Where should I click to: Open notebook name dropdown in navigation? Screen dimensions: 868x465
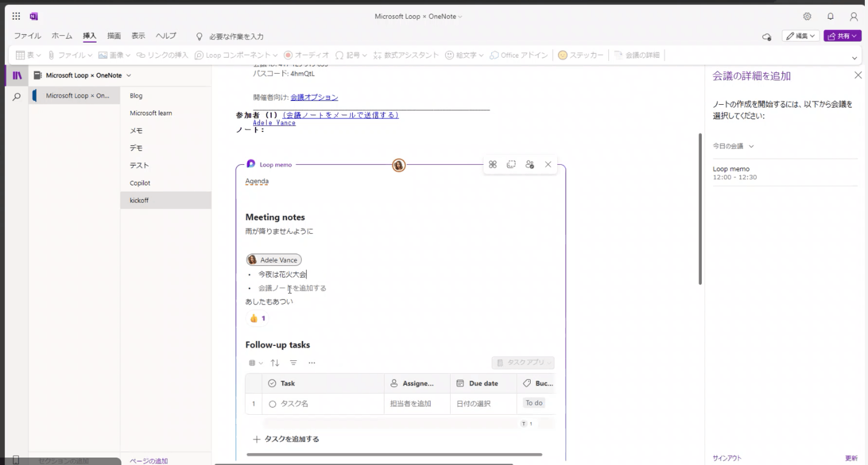tap(129, 76)
